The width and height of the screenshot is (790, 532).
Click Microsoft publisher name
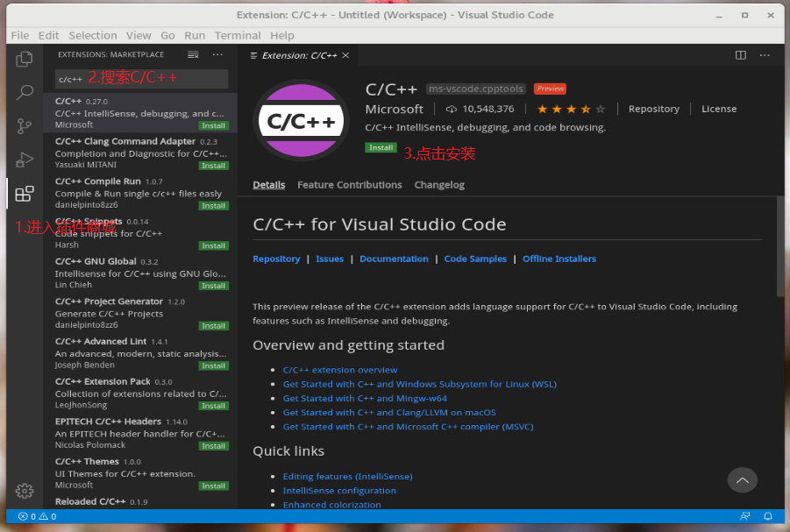coord(394,109)
